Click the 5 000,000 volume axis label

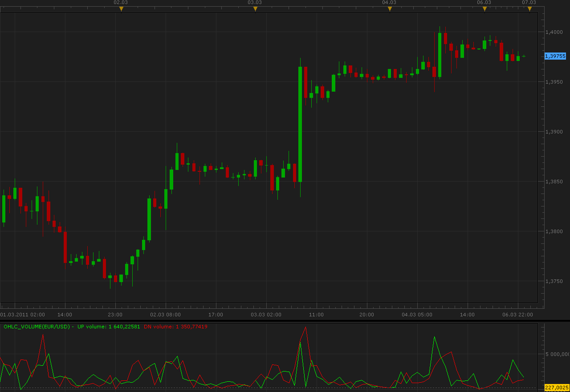click(558, 355)
